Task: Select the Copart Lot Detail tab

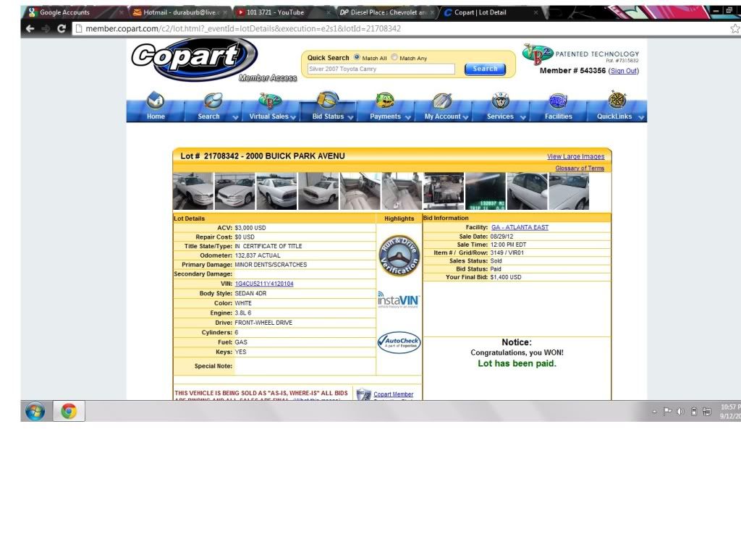Action: pos(490,12)
